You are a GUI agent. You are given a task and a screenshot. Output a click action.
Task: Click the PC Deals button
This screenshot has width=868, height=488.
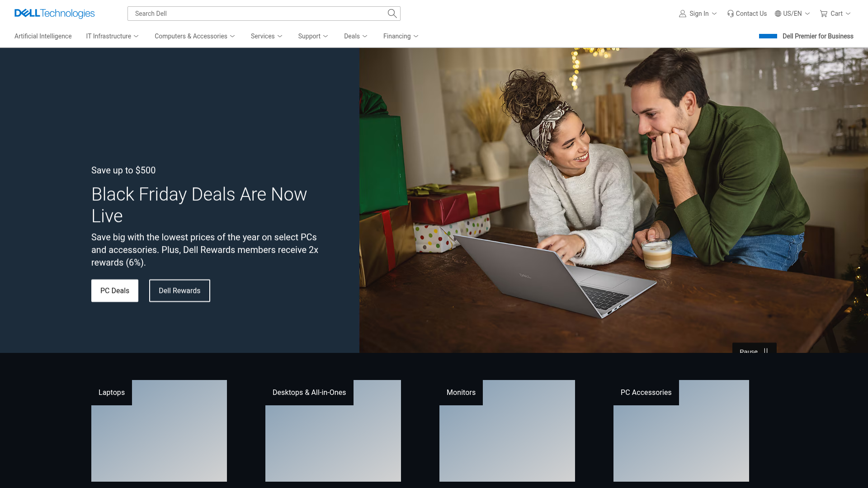(114, 291)
